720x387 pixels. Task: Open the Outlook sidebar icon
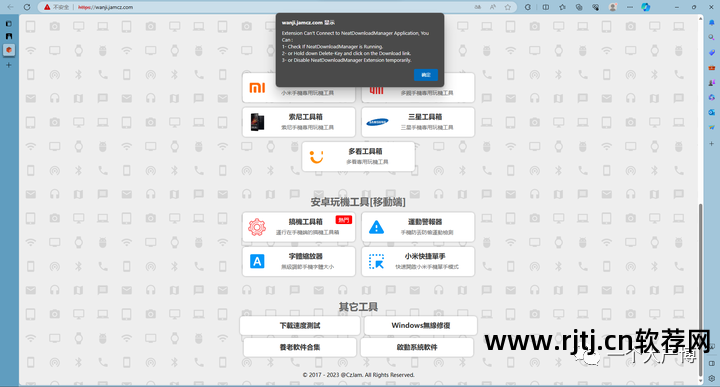click(x=711, y=112)
